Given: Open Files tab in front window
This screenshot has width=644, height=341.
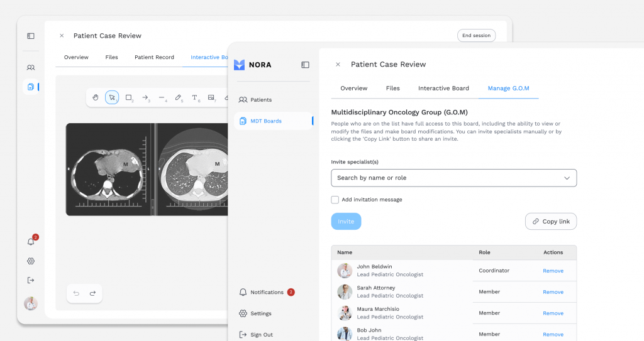Looking at the screenshot, I should (392, 88).
